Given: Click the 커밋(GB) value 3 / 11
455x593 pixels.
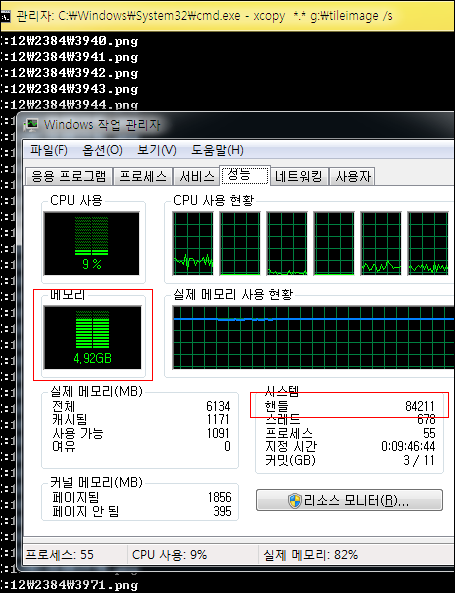Looking at the screenshot, I should click(x=419, y=460).
